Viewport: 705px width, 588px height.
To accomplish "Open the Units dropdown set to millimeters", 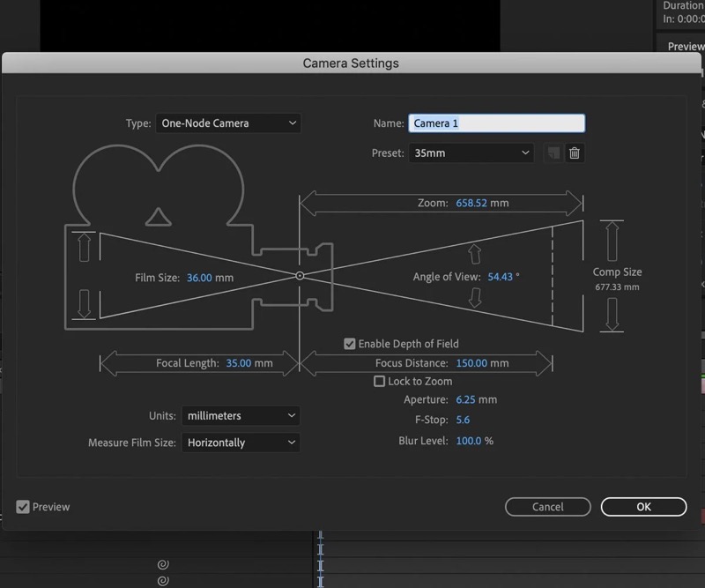I will click(241, 415).
